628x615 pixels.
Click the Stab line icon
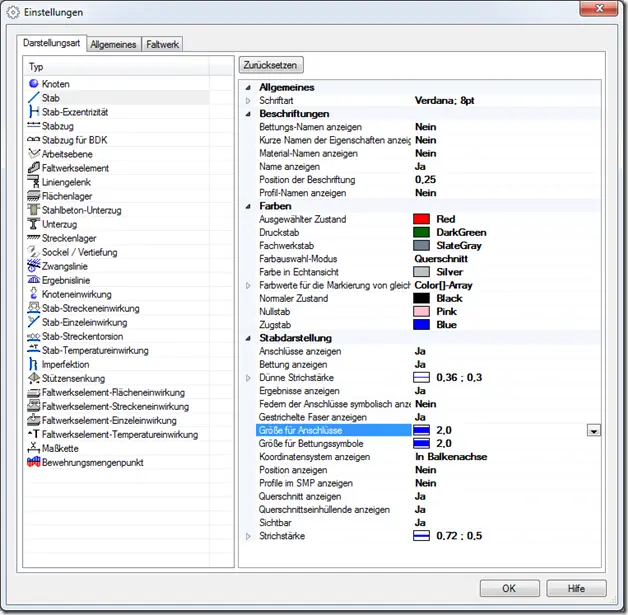click(x=34, y=97)
